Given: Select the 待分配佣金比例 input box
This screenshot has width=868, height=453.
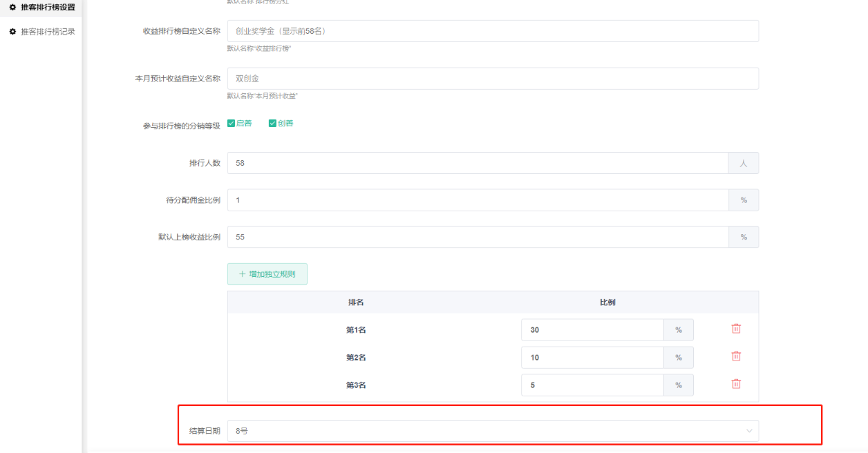Looking at the screenshot, I should click(477, 200).
